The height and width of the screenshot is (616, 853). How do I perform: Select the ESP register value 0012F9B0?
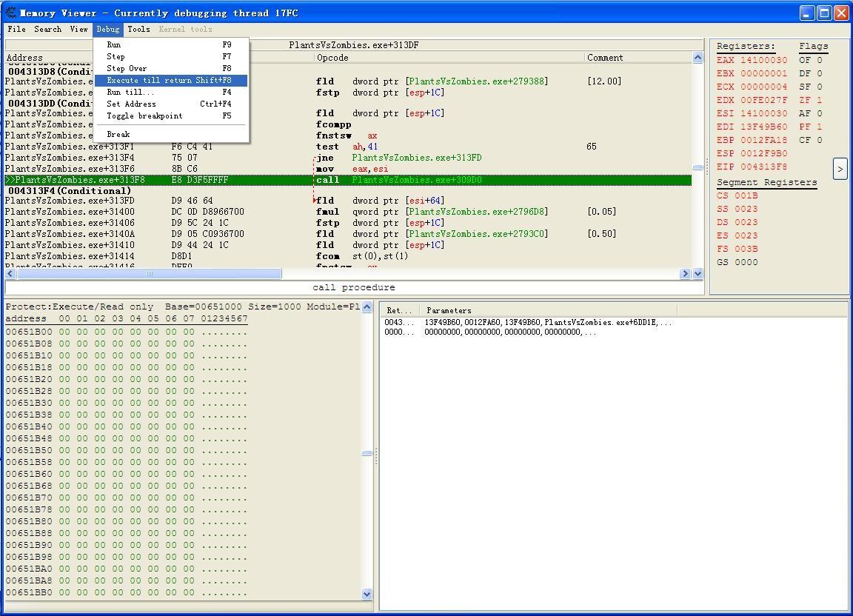pos(764,153)
